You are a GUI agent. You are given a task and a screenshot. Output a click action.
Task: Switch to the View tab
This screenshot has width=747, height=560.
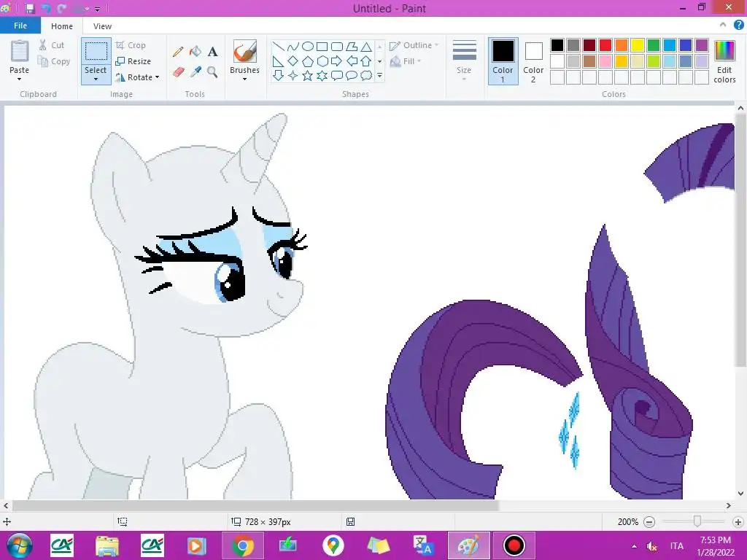[x=102, y=26]
